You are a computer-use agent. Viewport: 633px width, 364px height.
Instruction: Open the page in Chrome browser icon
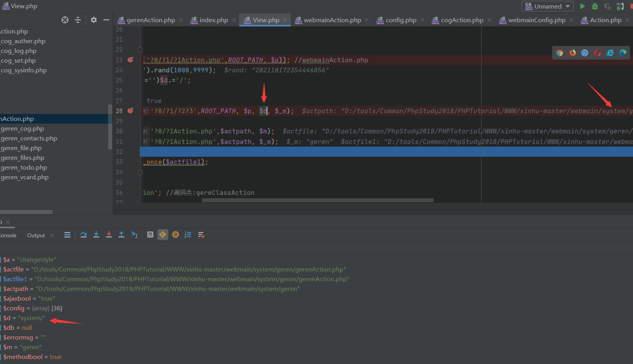click(x=559, y=53)
